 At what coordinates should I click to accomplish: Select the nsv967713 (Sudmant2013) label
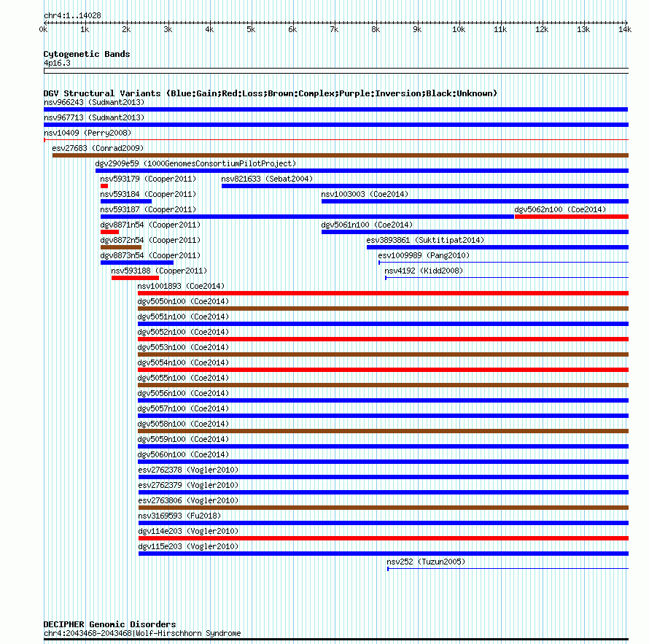(94, 117)
